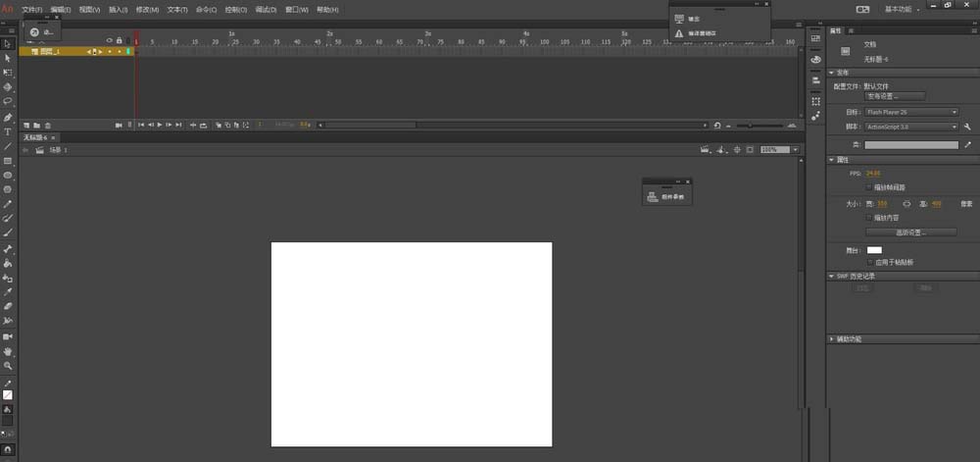Toggle show/hide all layers eye icon
Screen dimensions: 980x462
(x=110, y=40)
